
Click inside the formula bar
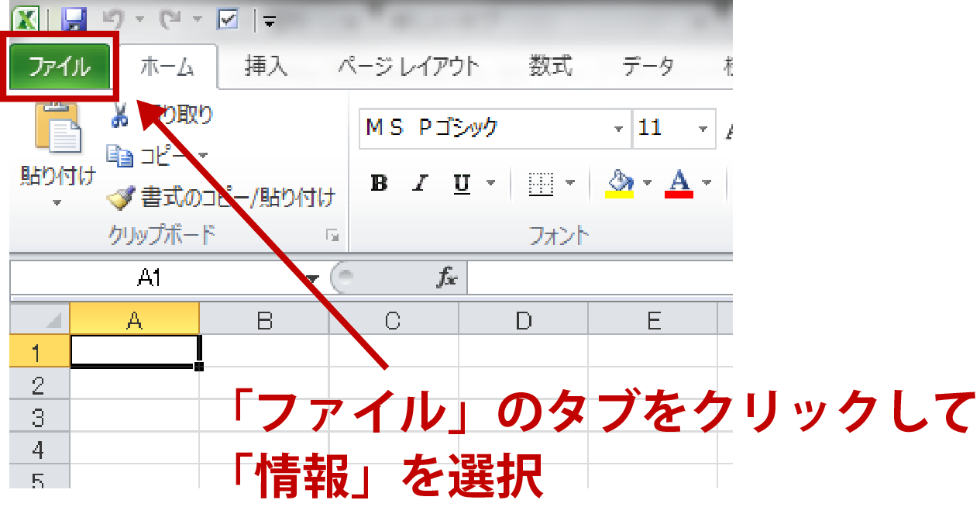pos(600,278)
